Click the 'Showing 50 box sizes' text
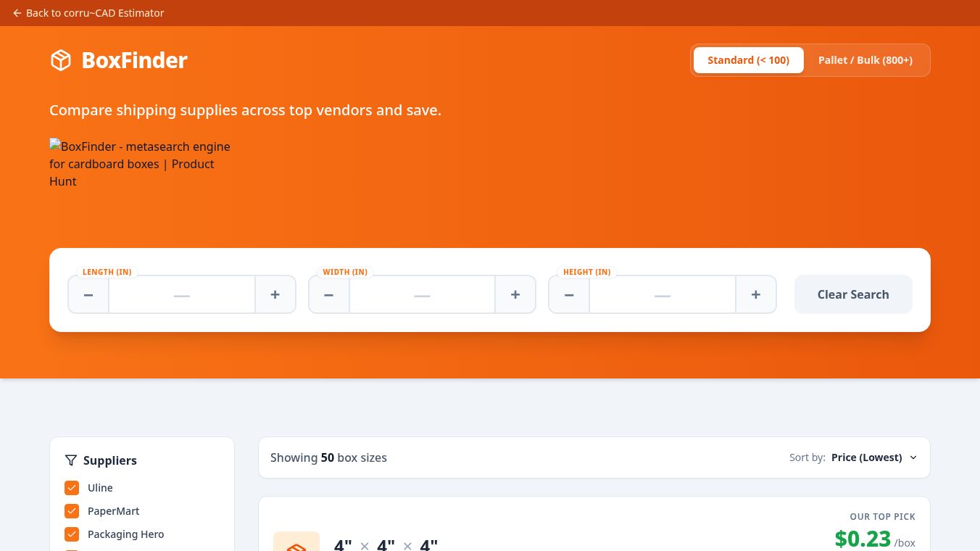Image resolution: width=980 pixels, height=551 pixels. coord(328,457)
